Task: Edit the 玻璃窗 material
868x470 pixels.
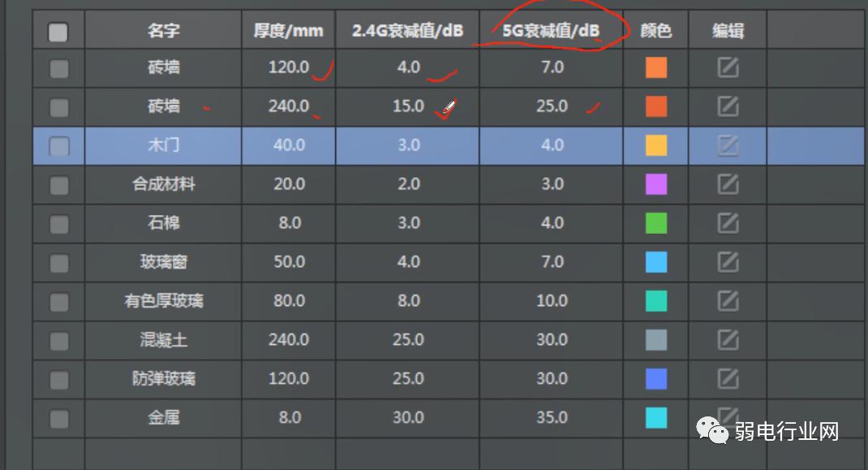Action: [x=728, y=262]
